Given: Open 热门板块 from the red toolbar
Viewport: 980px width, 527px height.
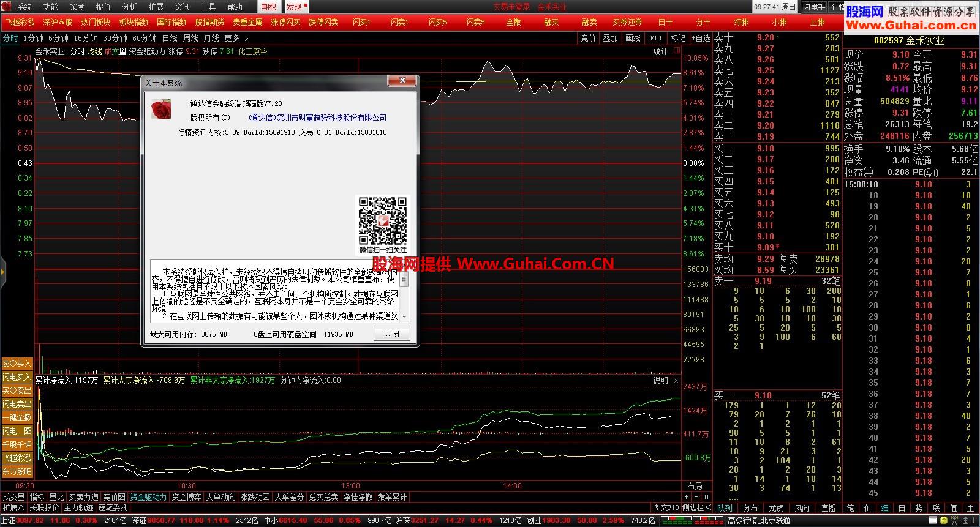Looking at the screenshot, I should coord(96,22).
